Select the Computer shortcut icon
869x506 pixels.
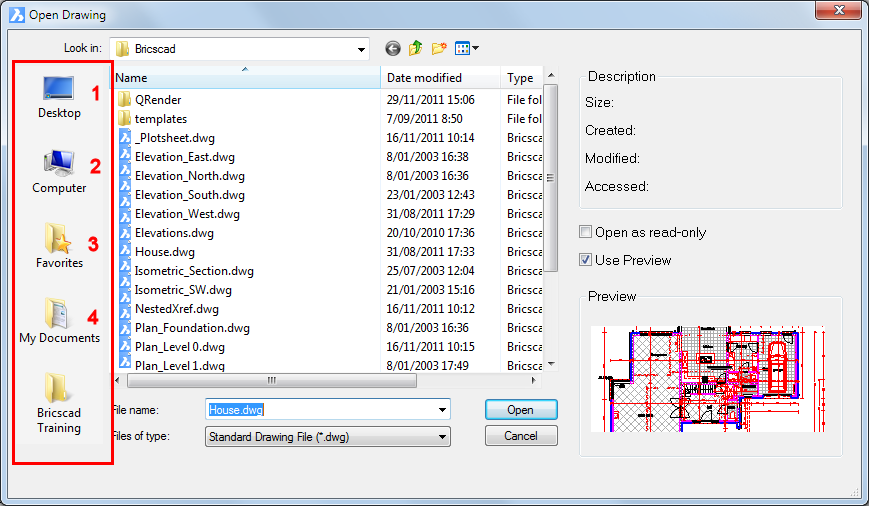coord(59,162)
